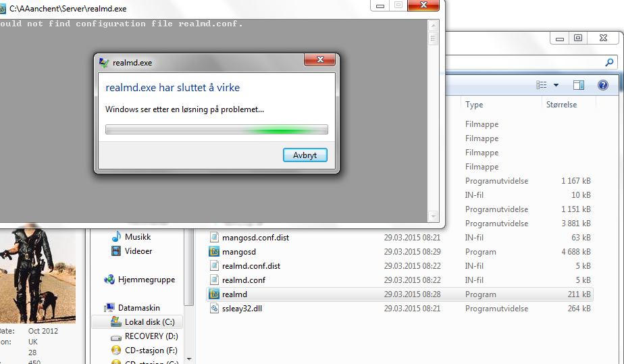Click the console scrollbar down arrow
This screenshot has height=364, width=624.
click(x=433, y=216)
